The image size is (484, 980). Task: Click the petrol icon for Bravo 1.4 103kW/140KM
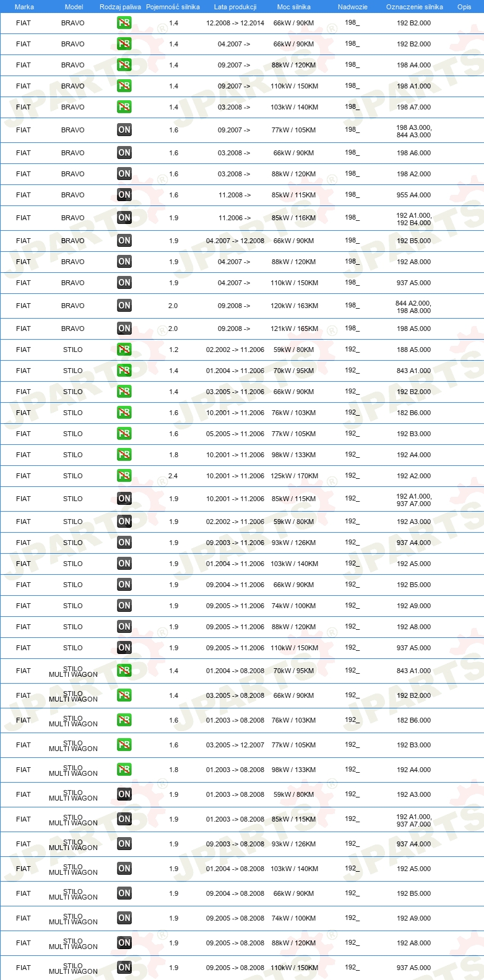pos(124,107)
